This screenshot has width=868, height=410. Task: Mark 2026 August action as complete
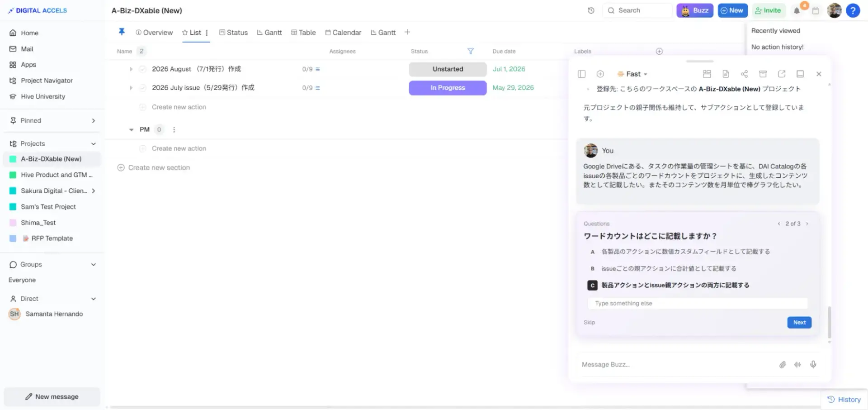coord(142,69)
